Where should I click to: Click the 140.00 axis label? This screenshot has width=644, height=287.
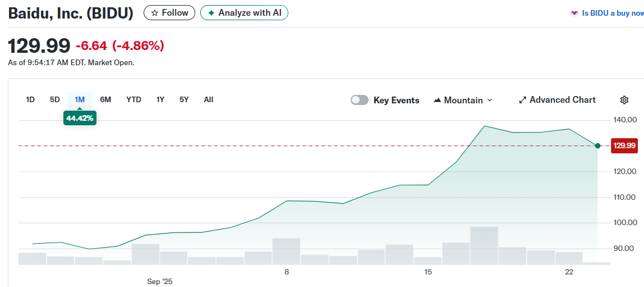[625, 120]
